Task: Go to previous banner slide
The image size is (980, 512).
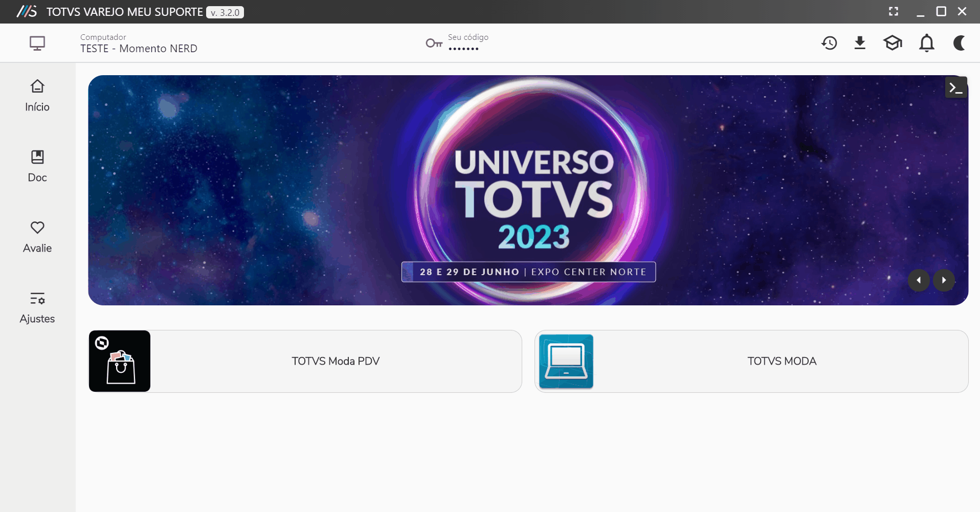Action: (919, 280)
